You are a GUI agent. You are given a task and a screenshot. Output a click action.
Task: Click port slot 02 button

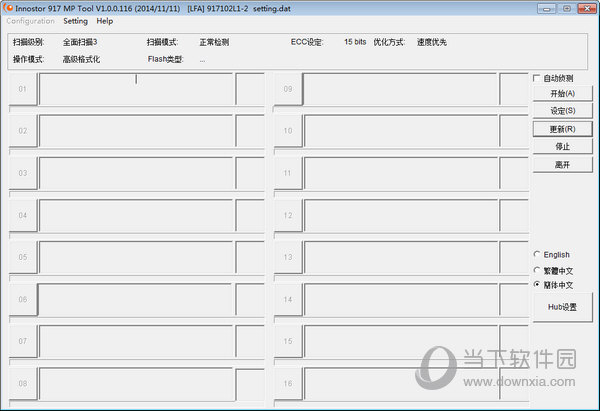pos(23,131)
